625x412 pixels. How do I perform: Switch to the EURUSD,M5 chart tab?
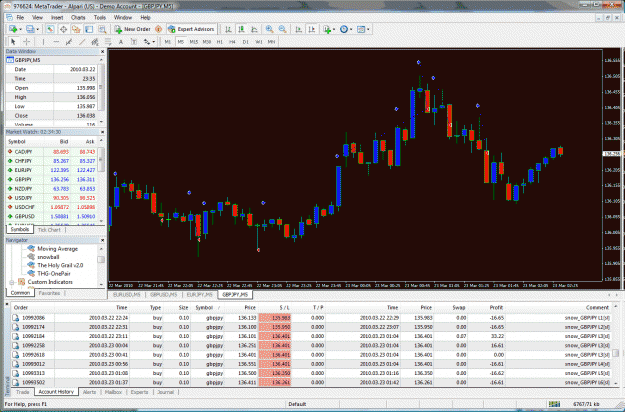pos(126,295)
